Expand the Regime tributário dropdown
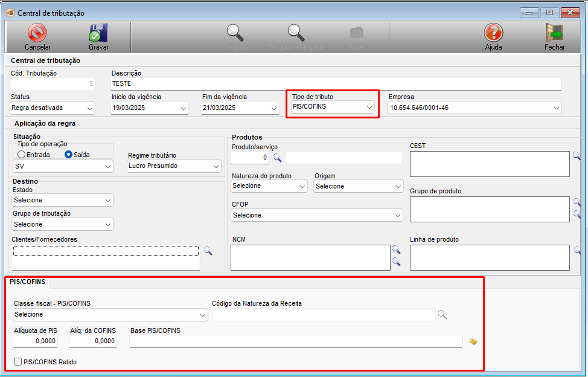588x377 pixels. pyautogui.click(x=174, y=166)
